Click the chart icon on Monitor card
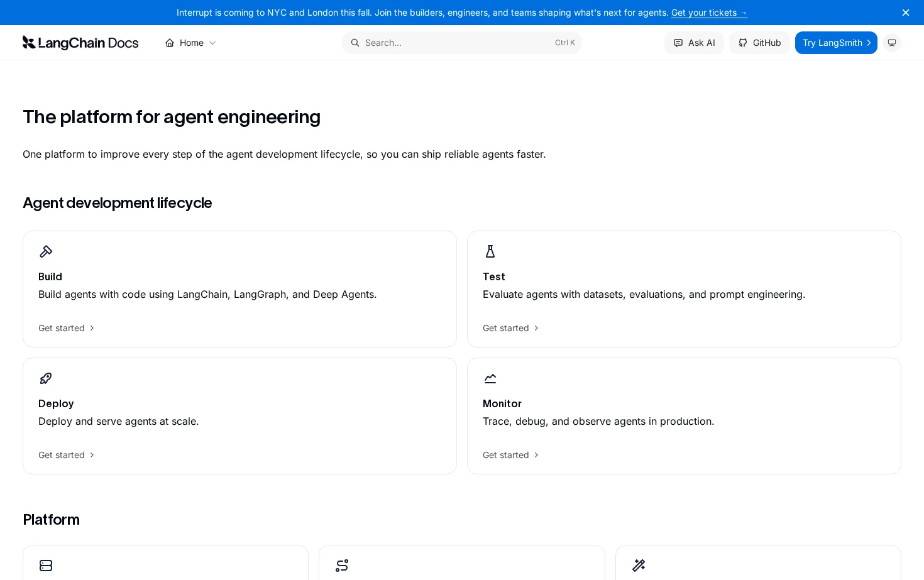The image size is (924, 580). pyautogui.click(x=490, y=378)
